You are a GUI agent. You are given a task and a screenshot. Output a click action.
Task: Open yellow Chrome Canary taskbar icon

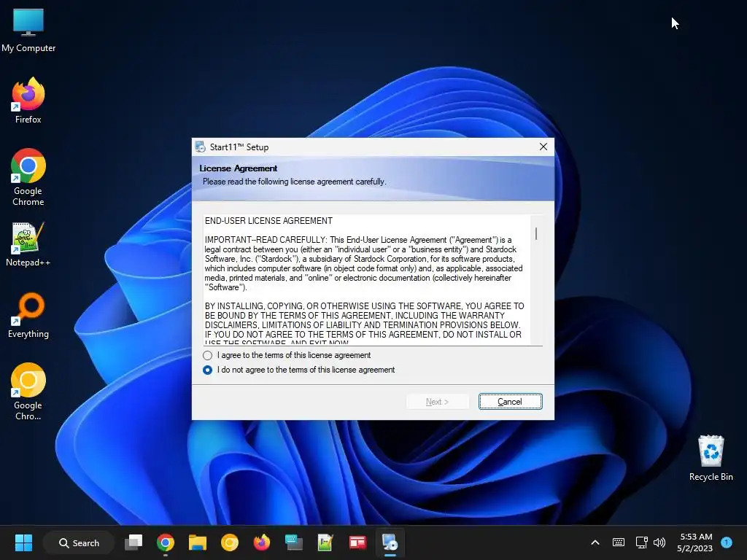(x=230, y=542)
